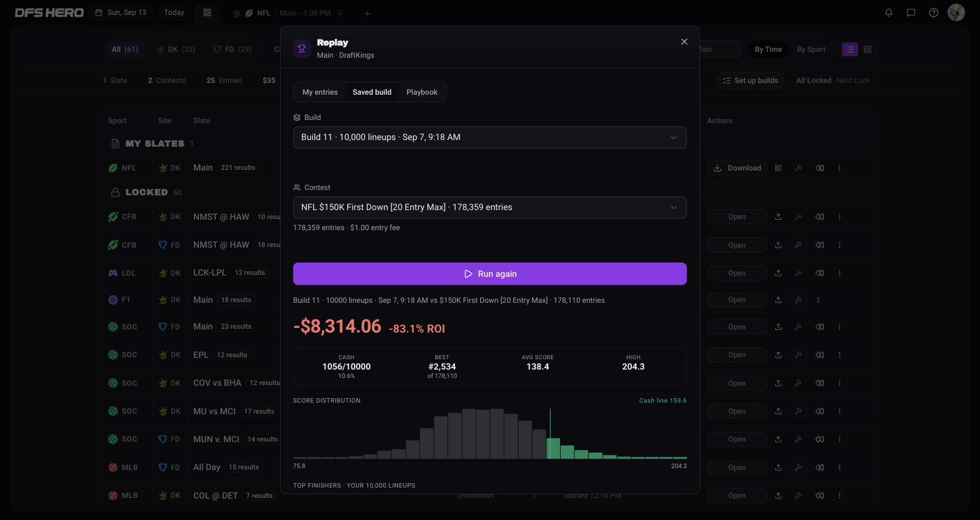Filter by All (61) slates
The image size is (980, 520).
pos(124,49)
